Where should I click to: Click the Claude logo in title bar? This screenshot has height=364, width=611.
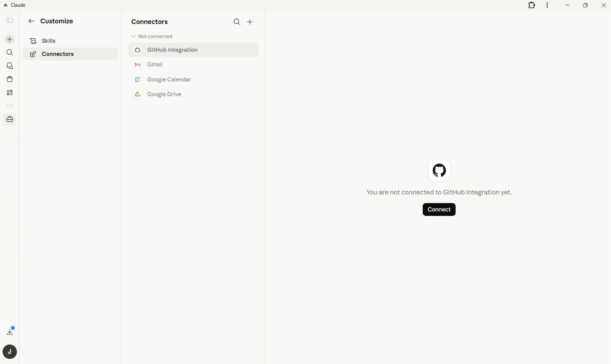pyautogui.click(x=6, y=5)
